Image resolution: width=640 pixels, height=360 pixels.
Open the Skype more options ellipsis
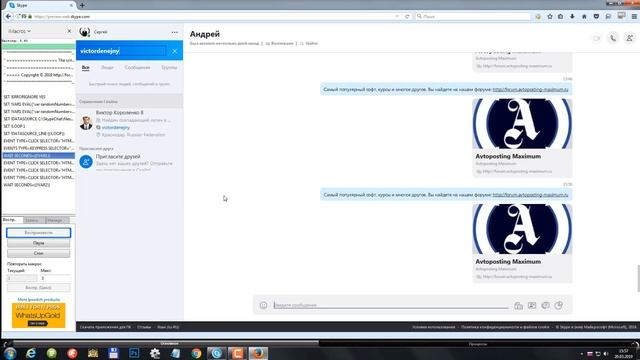pos(175,32)
